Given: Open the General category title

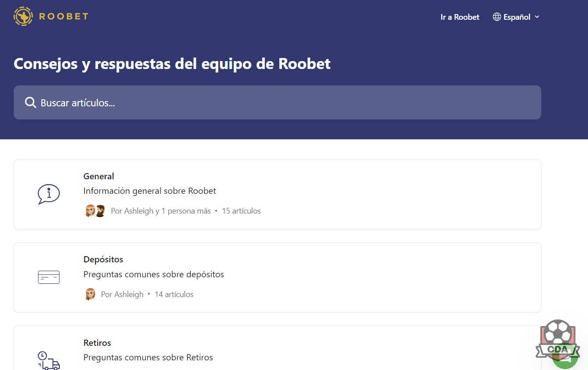Looking at the screenshot, I should click(99, 176).
